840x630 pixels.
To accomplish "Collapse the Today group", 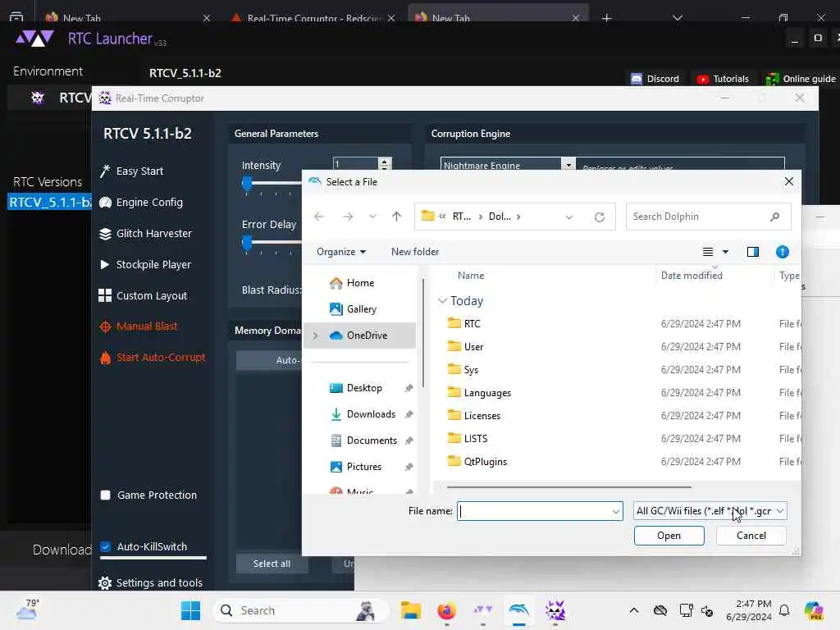I will click(442, 301).
